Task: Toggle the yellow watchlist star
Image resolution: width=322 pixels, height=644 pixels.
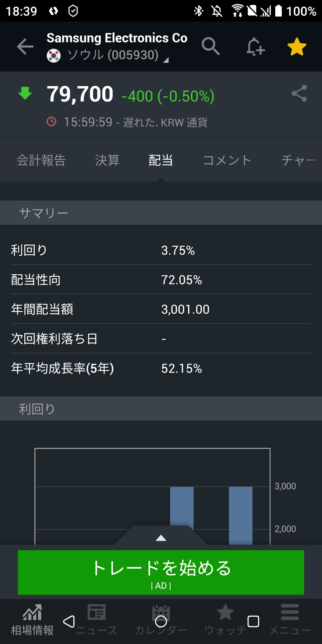Action: coord(297,47)
